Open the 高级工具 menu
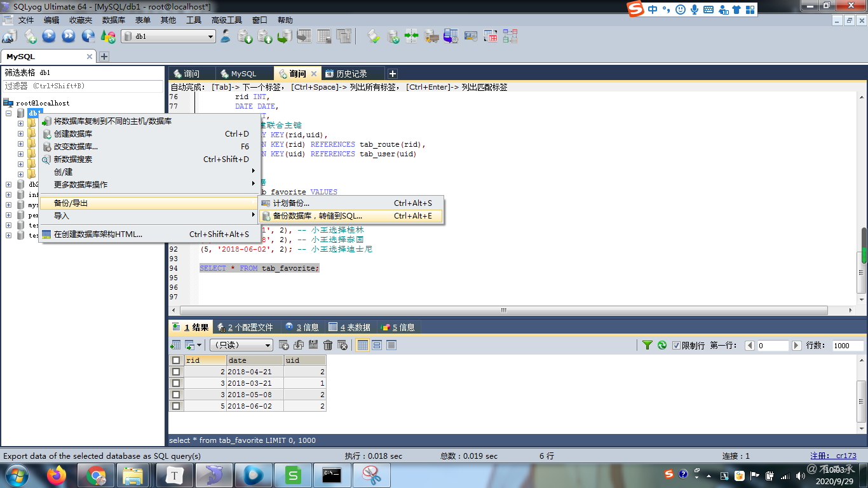Screen dimensions: 868x488 click(227, 20)
